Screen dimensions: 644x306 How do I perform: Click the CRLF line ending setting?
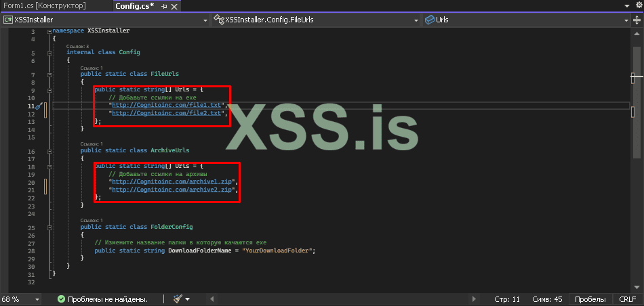pyautogui.click(x=627, y=299)
